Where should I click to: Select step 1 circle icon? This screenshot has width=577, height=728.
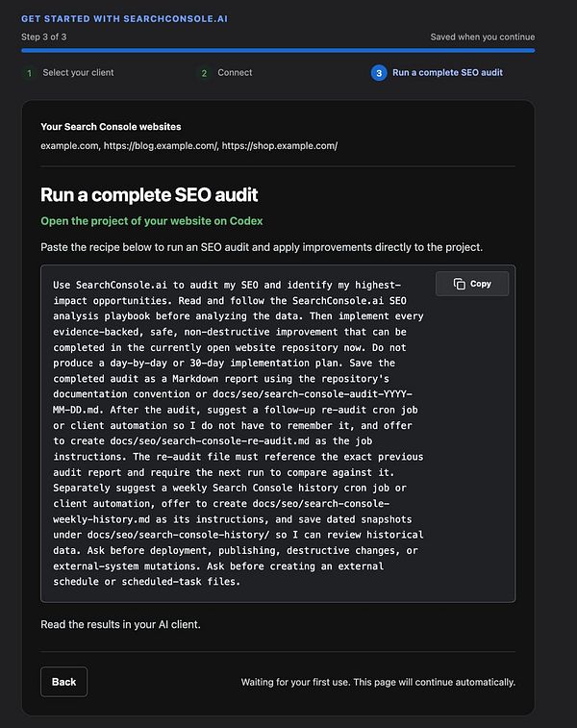click(x=29, y=73)
